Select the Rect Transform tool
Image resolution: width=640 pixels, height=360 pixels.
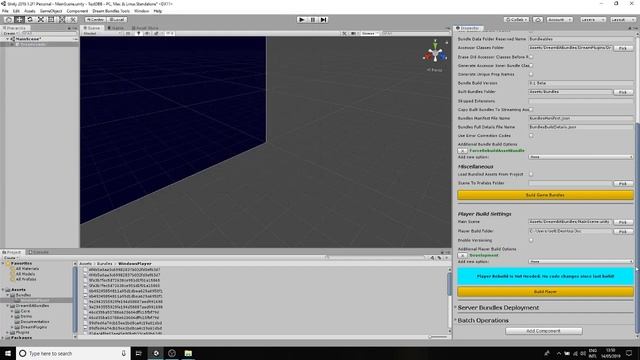51,20
